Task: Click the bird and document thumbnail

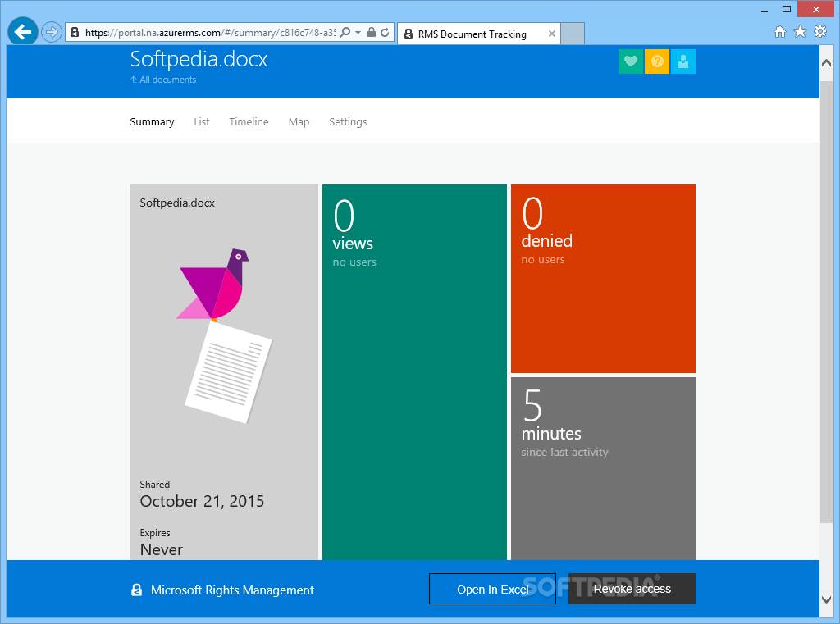Action: (225, 335)
